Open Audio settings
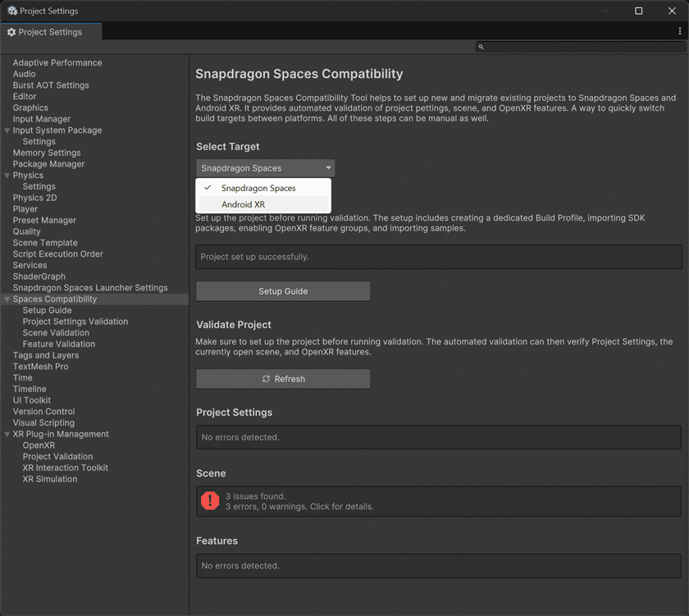This screenshot has height=616, width=689. [24, 74]
